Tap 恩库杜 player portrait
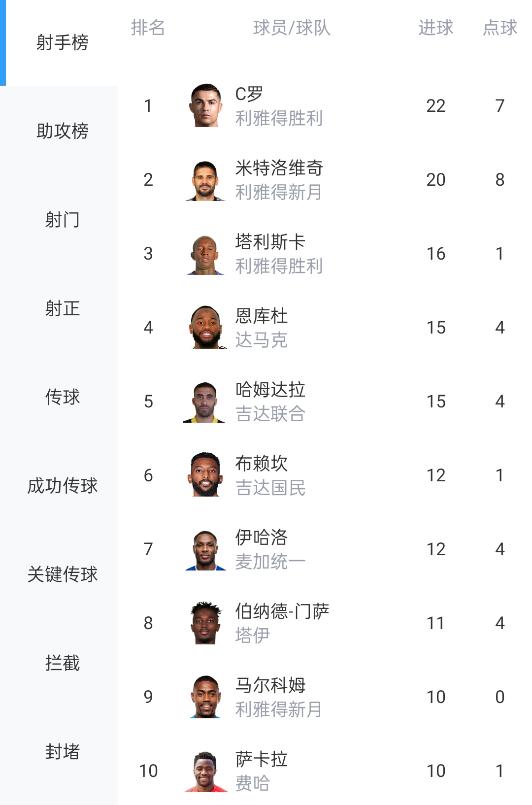 205,327
